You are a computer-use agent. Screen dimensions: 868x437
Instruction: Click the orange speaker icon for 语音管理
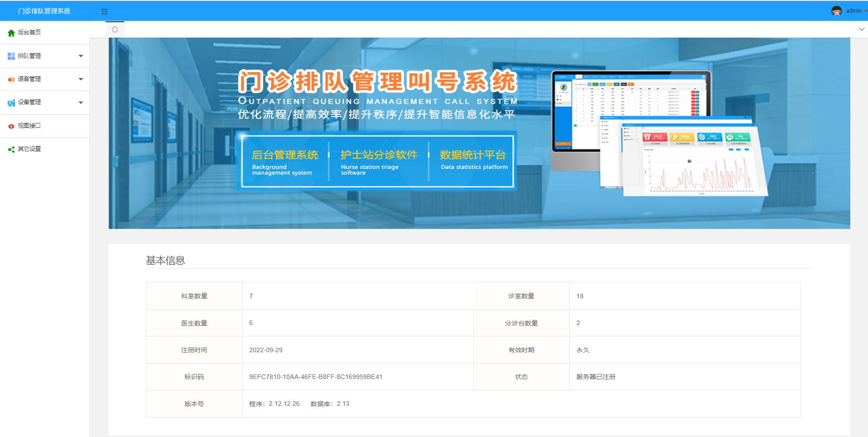coord(11,79)
